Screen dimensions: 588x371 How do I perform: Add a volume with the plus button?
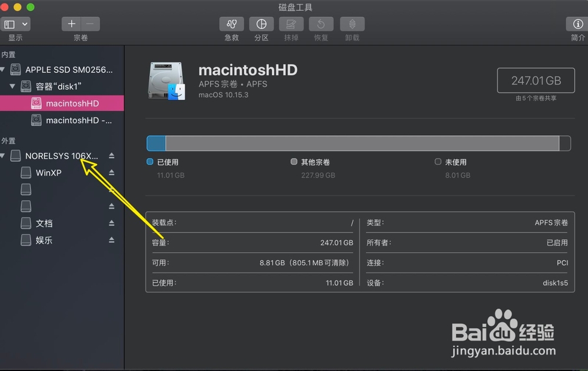point(71,24)
